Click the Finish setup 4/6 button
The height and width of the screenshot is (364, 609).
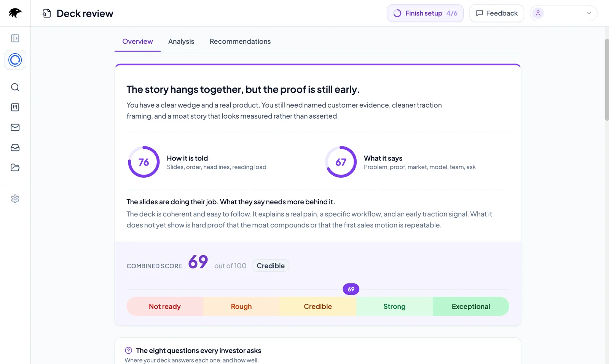pos(425,13)
